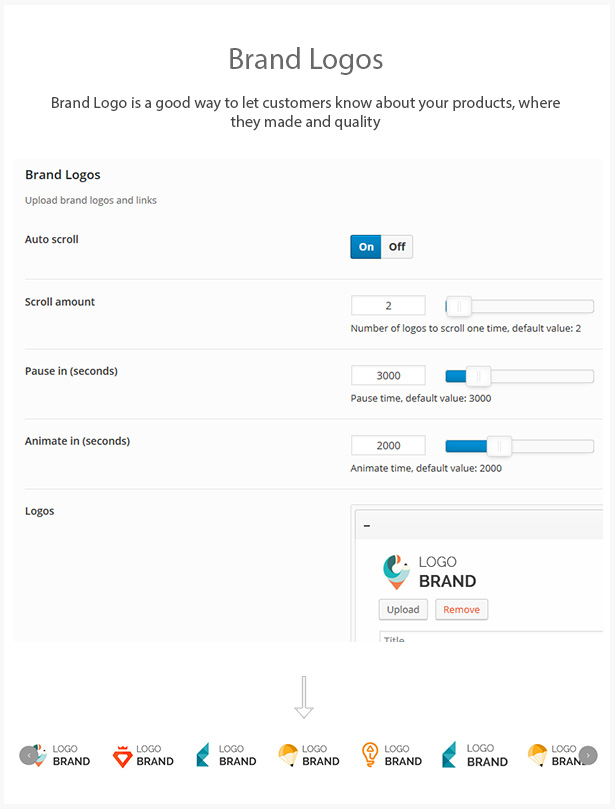Switch Auto scroll to Off
This screenshot has height=809, width=616.
397,247
